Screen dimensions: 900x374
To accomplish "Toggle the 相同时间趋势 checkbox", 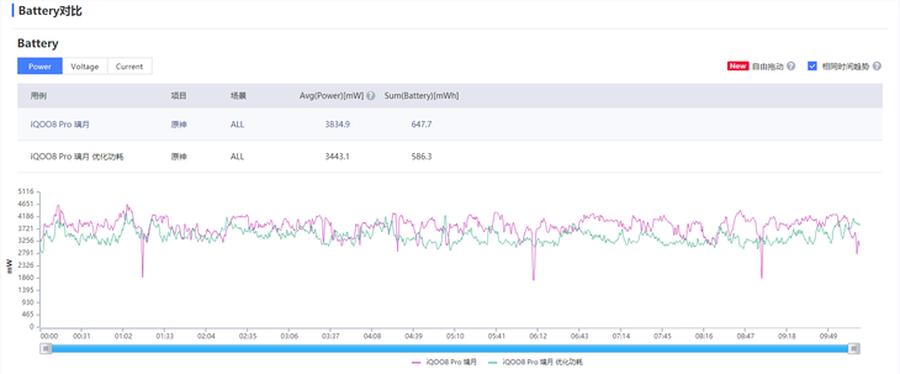I will click(x=812, y=66).
